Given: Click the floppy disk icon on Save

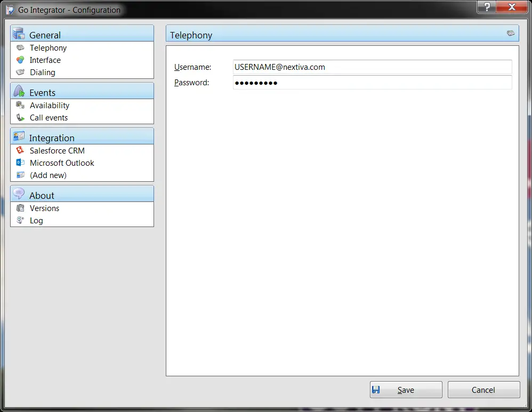Looking at the screenshot, I should pos(376,389).
